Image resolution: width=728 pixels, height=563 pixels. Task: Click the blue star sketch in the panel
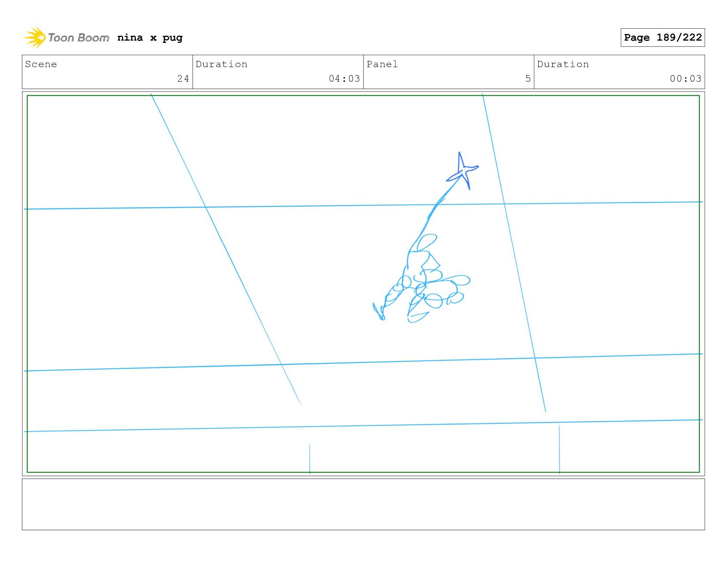[462, 170]
